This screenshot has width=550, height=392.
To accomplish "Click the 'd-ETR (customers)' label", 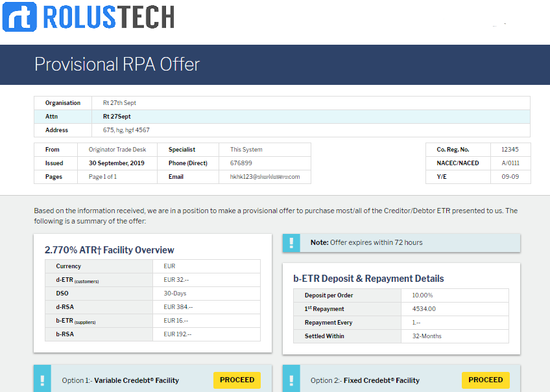I will coord(78,281).
